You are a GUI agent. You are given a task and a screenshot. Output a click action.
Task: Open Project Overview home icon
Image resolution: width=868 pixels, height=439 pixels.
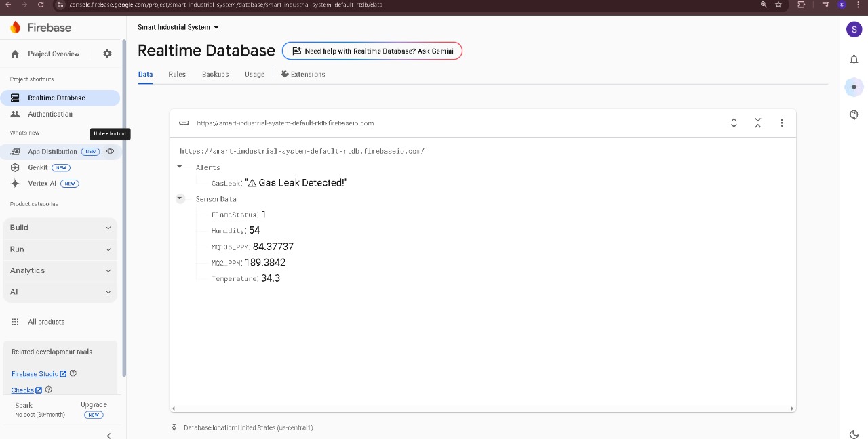coord(15,54)
